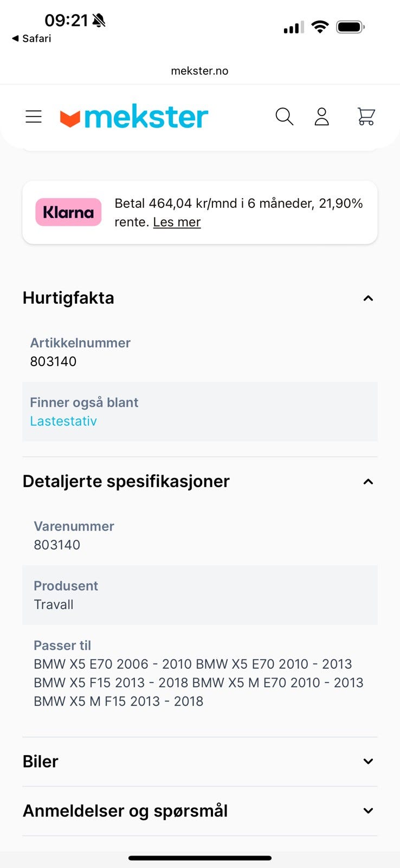Tap the mekster.no address bar
This screenshot has width=400, height=868.
[199, 71]
